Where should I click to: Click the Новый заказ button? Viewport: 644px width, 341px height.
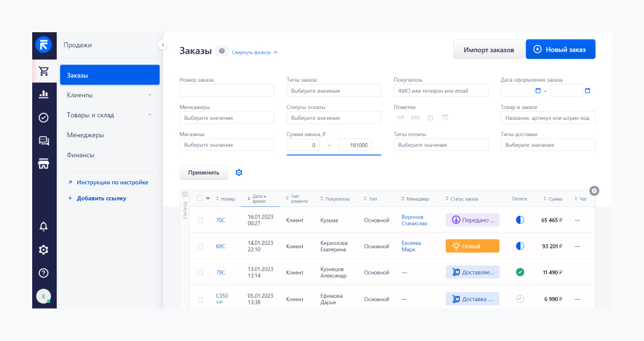(560, 50)
